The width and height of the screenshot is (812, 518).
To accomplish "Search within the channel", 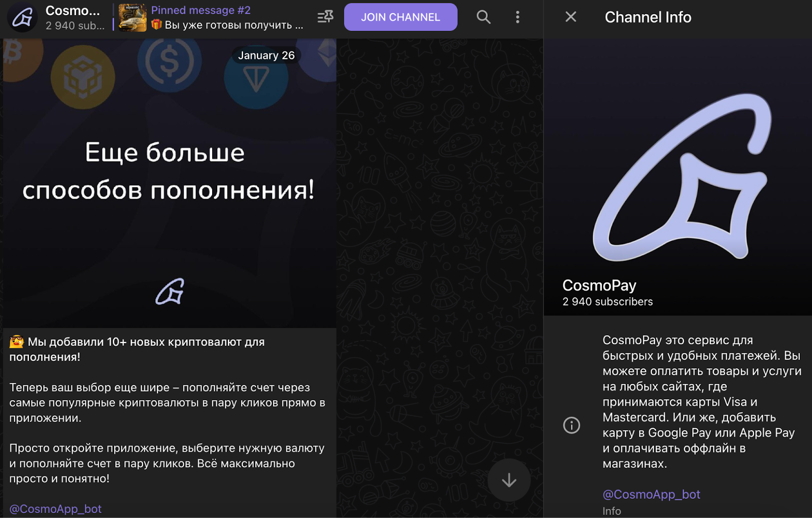I will pos(484,17).
